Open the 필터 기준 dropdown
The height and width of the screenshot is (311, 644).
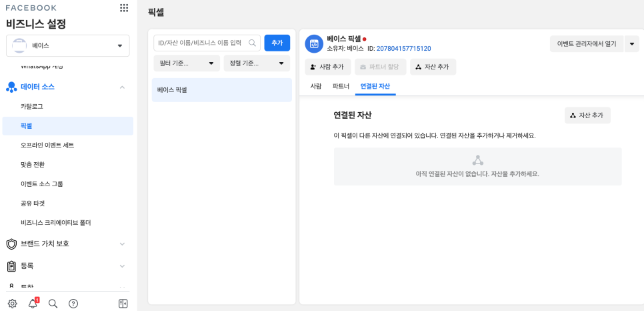(187, 63)
